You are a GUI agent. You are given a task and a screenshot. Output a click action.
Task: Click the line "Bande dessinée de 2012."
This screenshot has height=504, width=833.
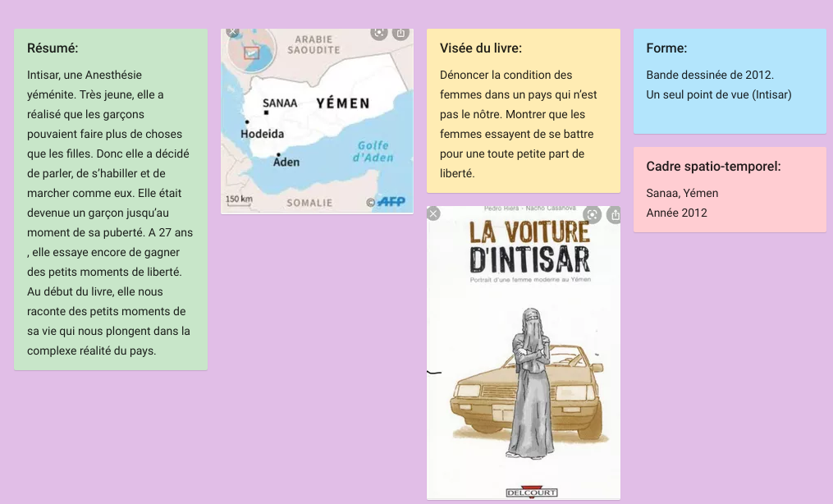click(x=710, y=75)
